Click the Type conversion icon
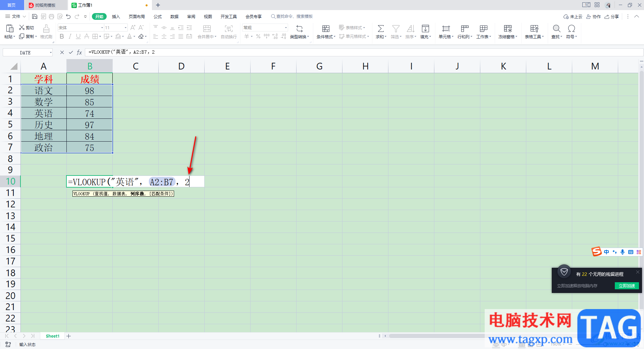The height and width of the screenshot is (349, 644). tap(300, 29)
